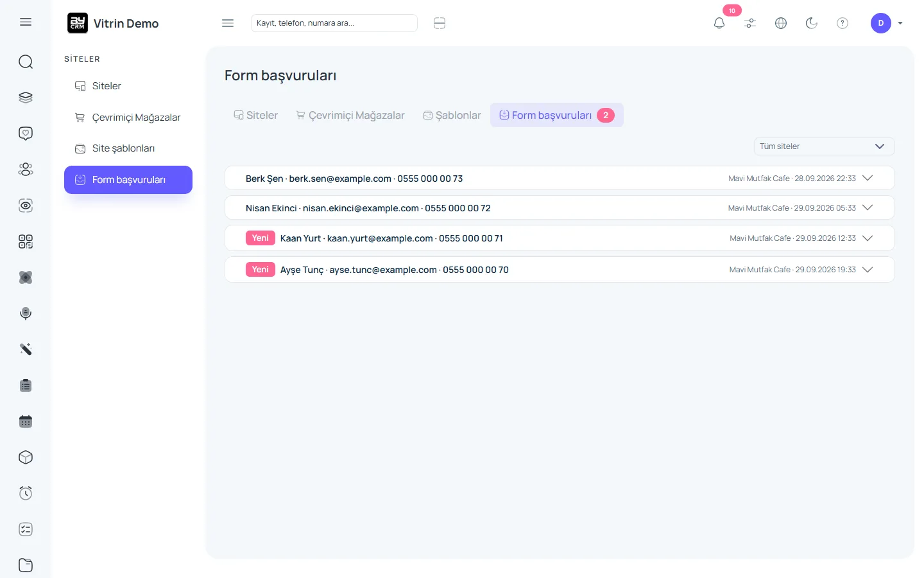This screenshot has width=924, height=578.
Task: Open the QR code grid icon
Action: 26,241
